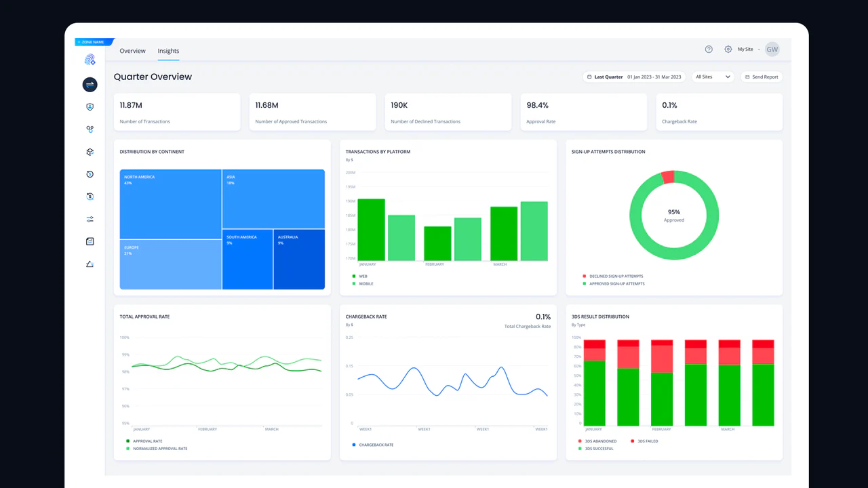Click the 11.68M Approved Transactions card
Viewport: 868px width, 488px height.
tap(313, 112)
